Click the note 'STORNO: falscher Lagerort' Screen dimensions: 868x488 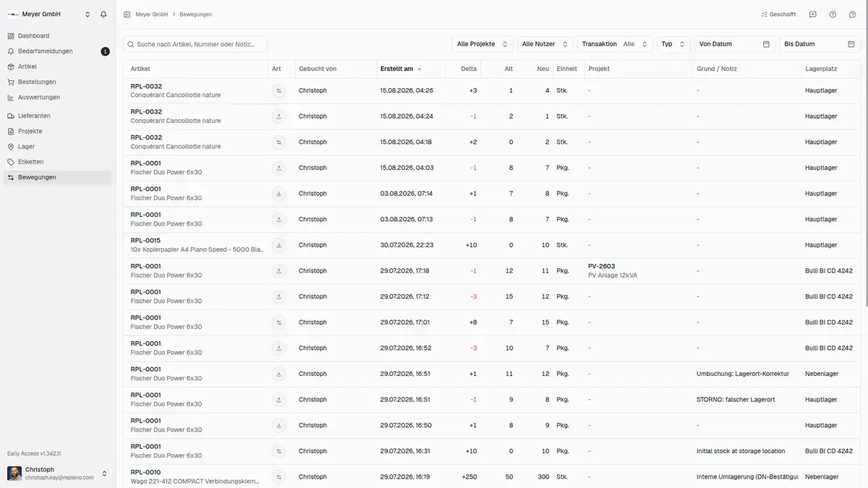(x=736, y=400)
